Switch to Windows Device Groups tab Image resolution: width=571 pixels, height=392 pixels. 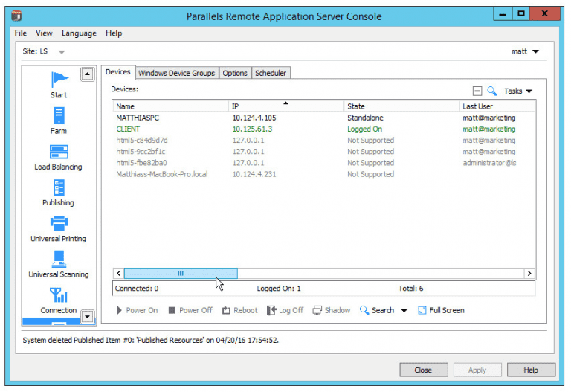177,73
